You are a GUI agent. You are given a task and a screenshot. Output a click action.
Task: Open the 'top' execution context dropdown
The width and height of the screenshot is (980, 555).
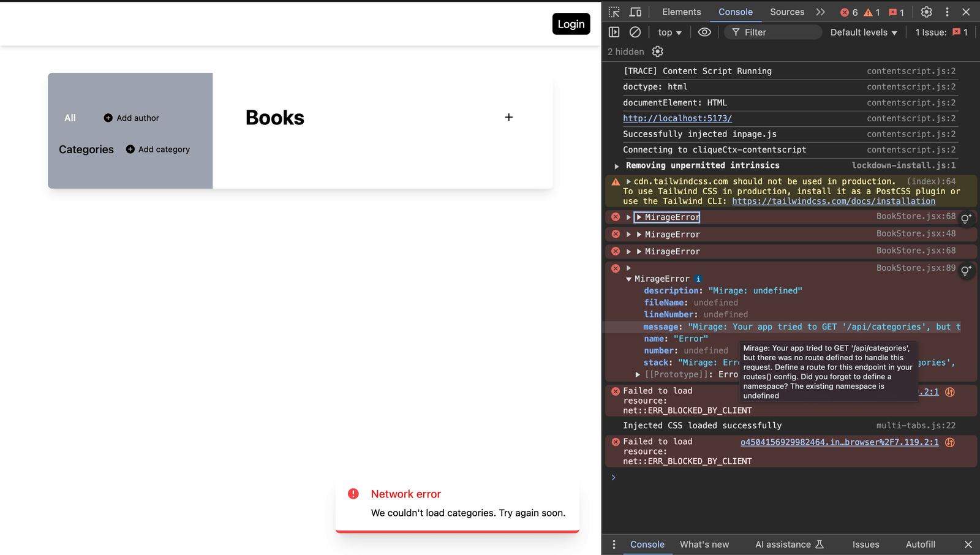tap(669, 32)
